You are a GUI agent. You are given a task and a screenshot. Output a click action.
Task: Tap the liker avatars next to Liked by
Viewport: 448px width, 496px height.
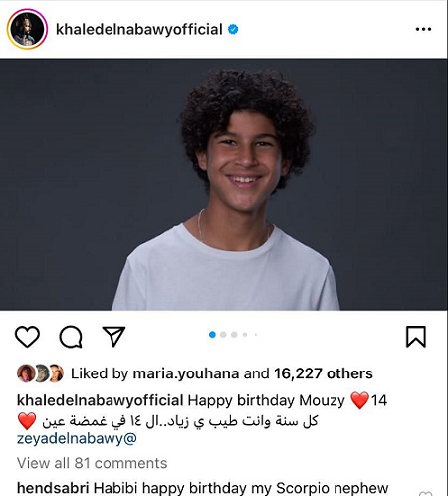click(x=40, y=373)
